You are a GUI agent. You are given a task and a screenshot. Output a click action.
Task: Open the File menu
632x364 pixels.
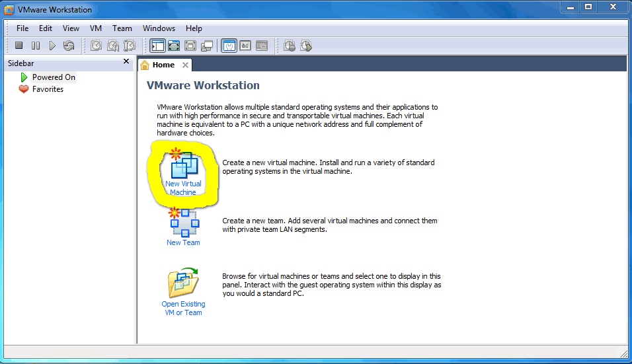pyautogui.click(x=22, y=28)
